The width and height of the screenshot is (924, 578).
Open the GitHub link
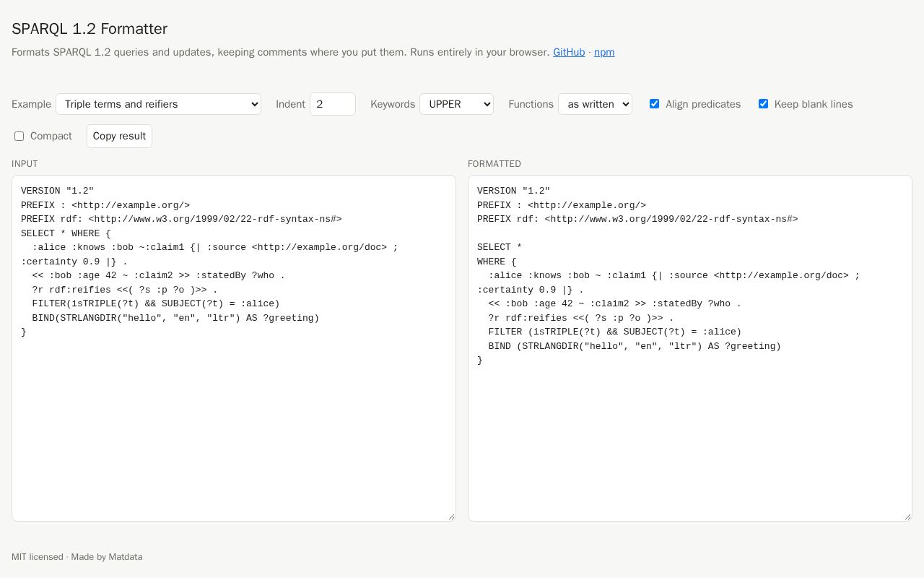[x=569, y=52]
